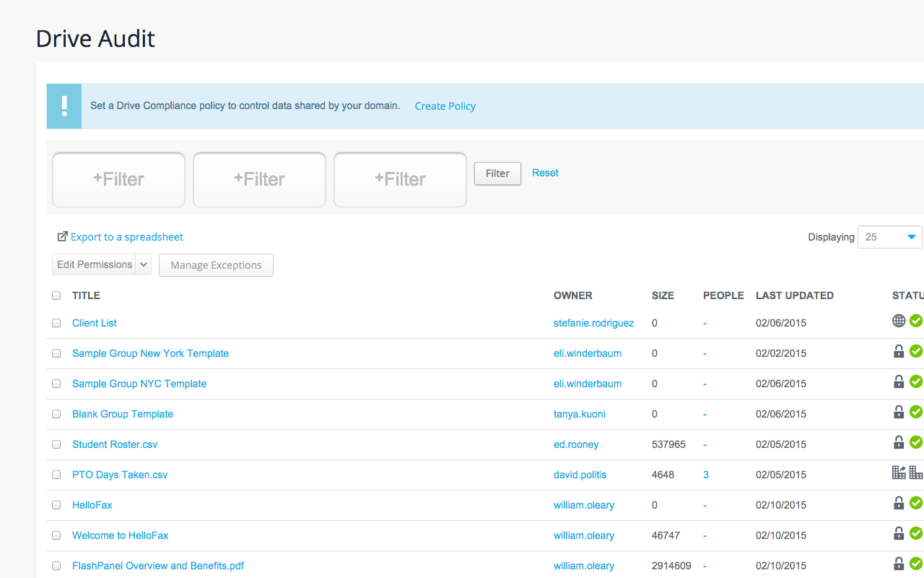Open owner ed.rooney link
924x578 pixels.
(576, 444)
